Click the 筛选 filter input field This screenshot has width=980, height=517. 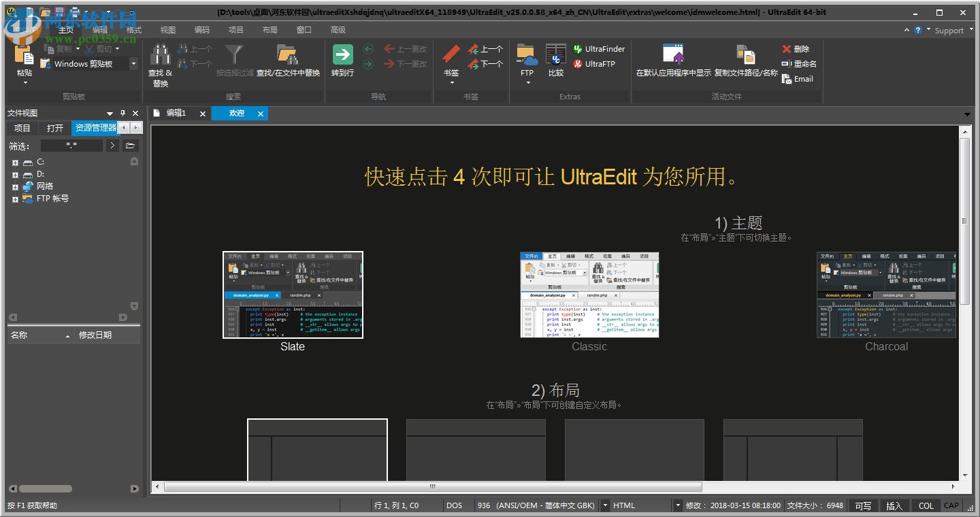tap(71, 146)
